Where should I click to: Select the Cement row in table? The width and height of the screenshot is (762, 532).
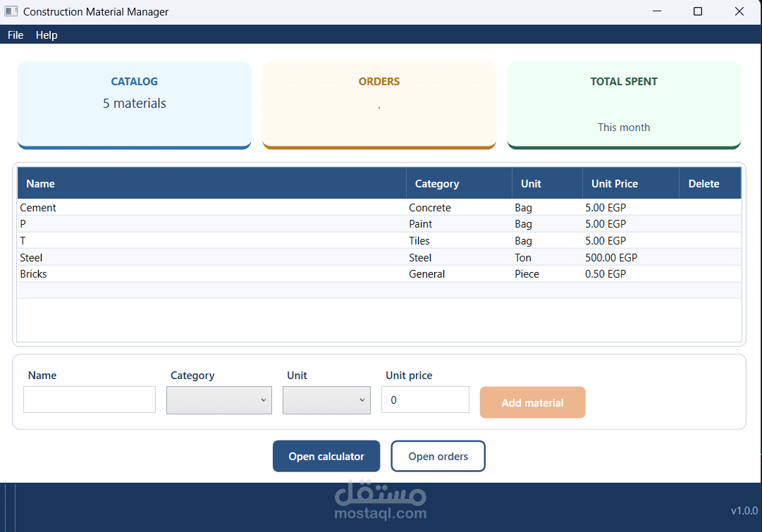click(x=379, y=207)
